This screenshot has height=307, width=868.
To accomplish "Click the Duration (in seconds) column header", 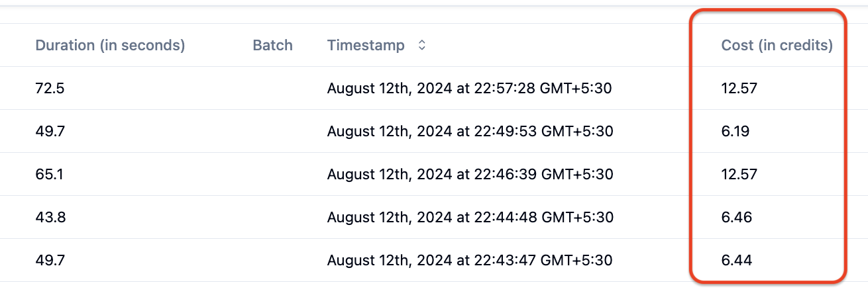I will click(110, 46).
